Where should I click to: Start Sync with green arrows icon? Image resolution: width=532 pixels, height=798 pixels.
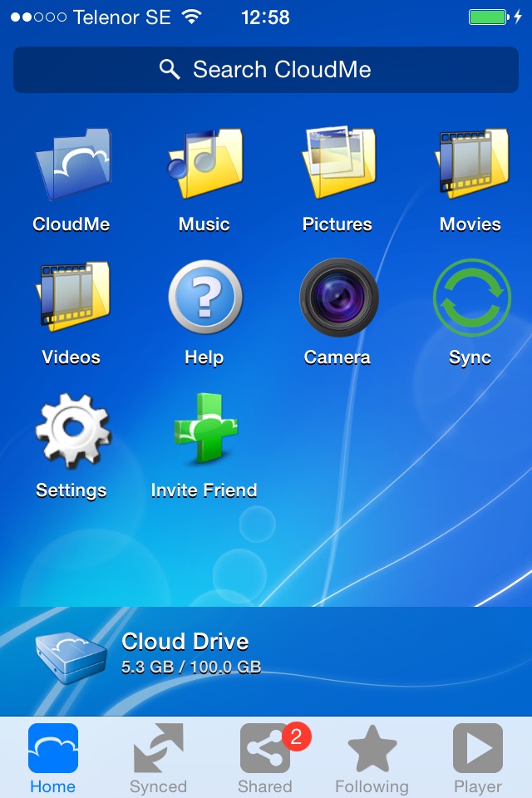[472, 298]
